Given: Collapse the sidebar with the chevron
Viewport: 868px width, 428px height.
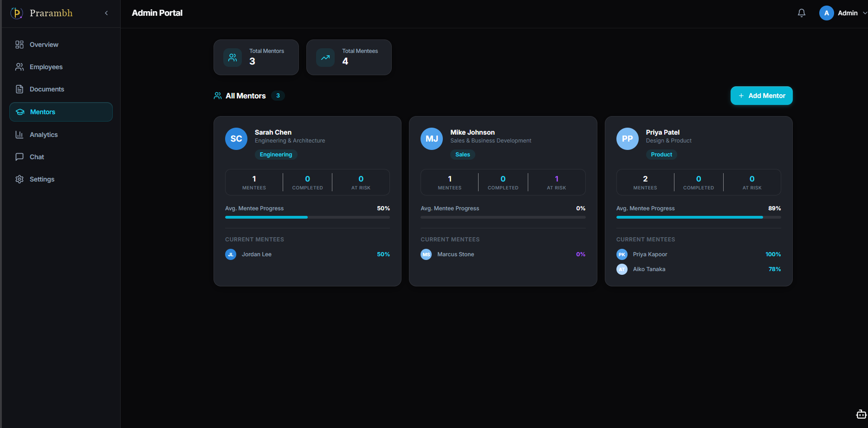Looking at the screenshot, I should click(x=106, y=13).
